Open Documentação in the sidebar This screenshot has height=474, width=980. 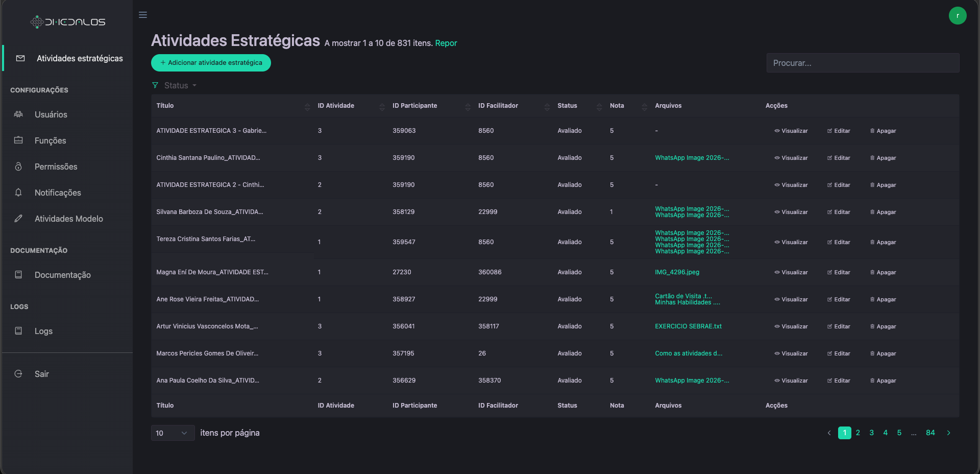click(62, 275)
